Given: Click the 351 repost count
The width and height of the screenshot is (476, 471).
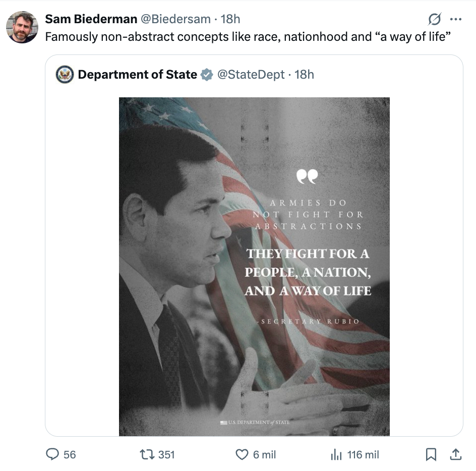Looking at the screenshot, I should [x=166, y=454].
